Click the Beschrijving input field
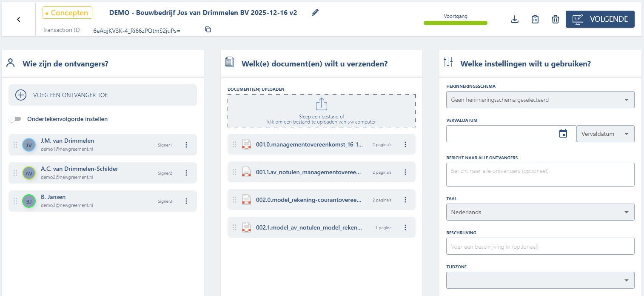Image resolution: width=644 pixels, height=296 pixels. tap(540, 246)
